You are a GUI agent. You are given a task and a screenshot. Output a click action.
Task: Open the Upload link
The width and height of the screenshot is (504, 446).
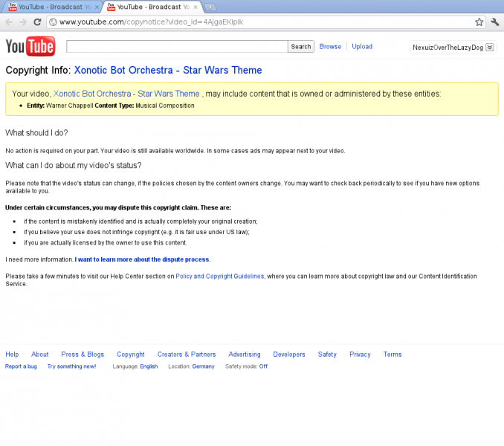pyautogui.click(x=362, y=47)
